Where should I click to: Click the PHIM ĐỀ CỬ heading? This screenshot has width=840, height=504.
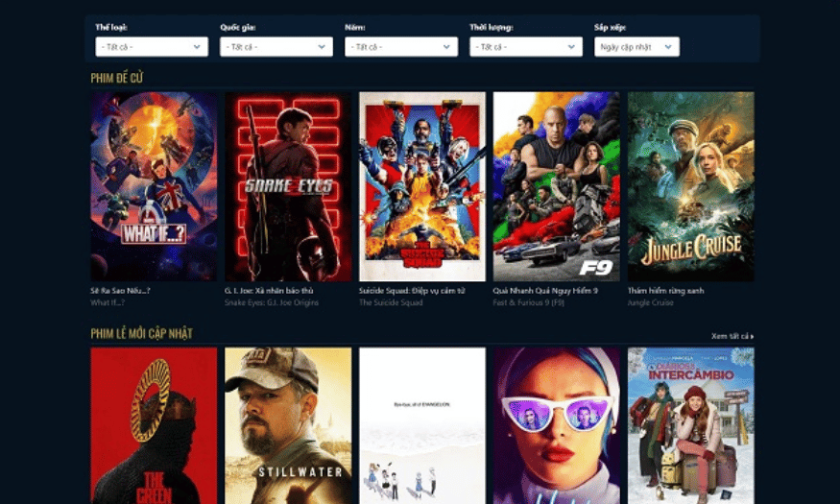pos(117,78)
